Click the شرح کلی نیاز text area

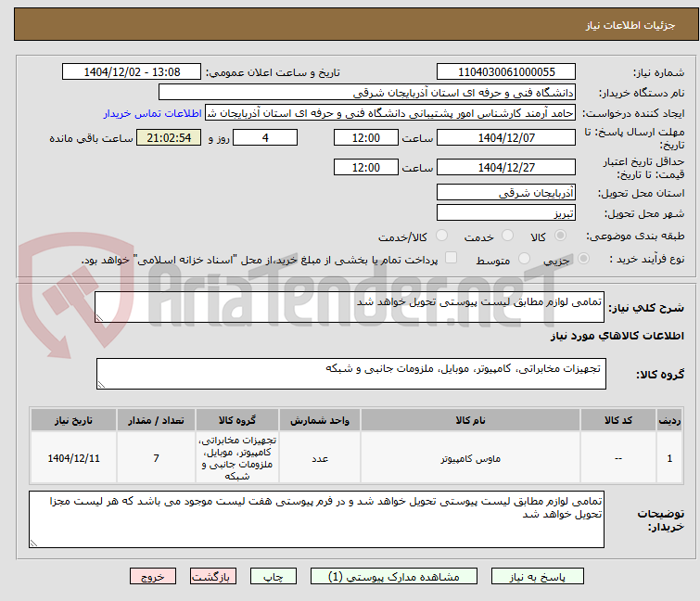(350, 307)
